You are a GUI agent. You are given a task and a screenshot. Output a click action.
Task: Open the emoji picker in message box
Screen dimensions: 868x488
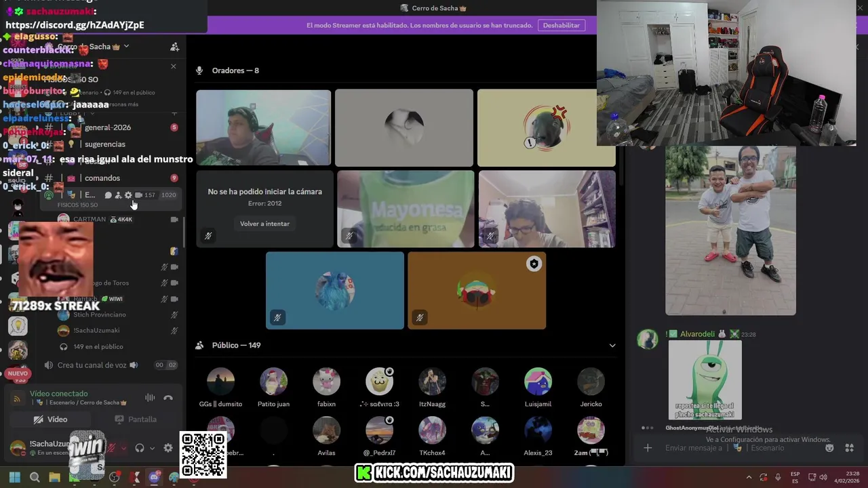[x=829, y=448]
